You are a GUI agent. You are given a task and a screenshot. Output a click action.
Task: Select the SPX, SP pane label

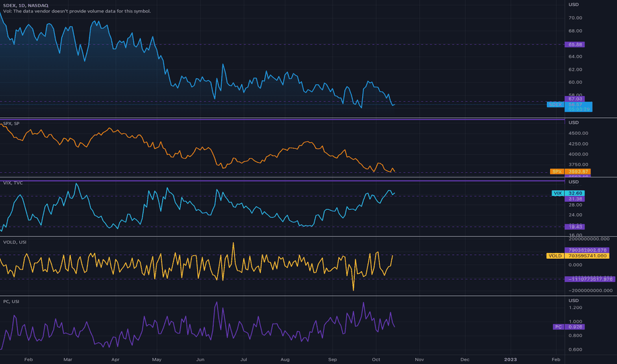[x=11, y=124]
